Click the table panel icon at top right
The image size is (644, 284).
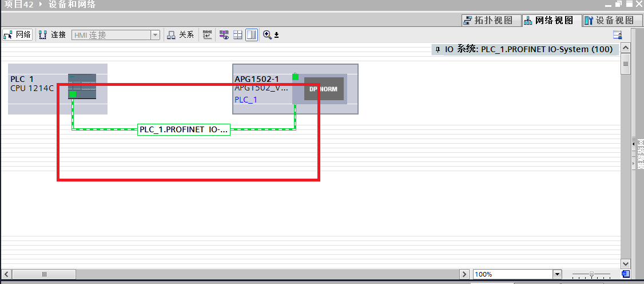tap(617, 35)
